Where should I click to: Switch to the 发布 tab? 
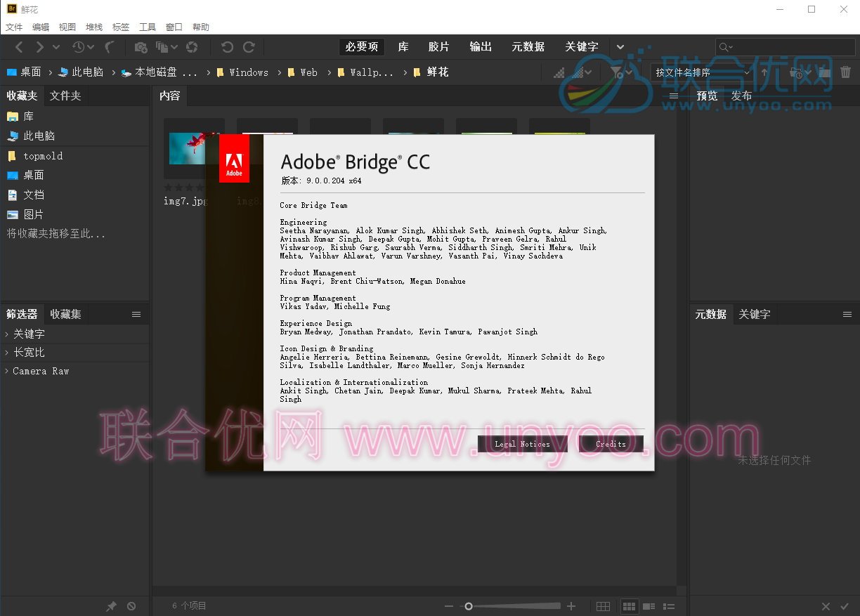(x=741, y=96)
